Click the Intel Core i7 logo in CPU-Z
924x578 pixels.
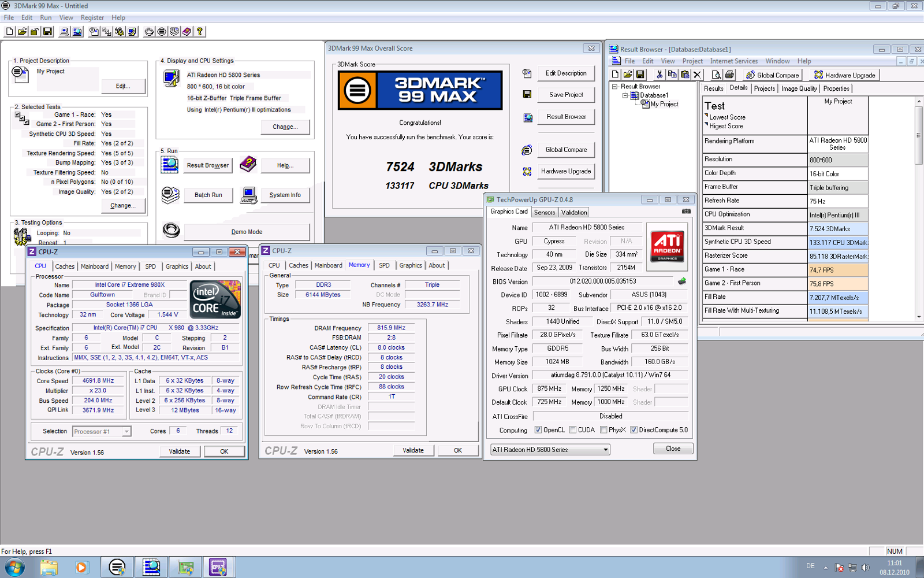click(215, 299)
